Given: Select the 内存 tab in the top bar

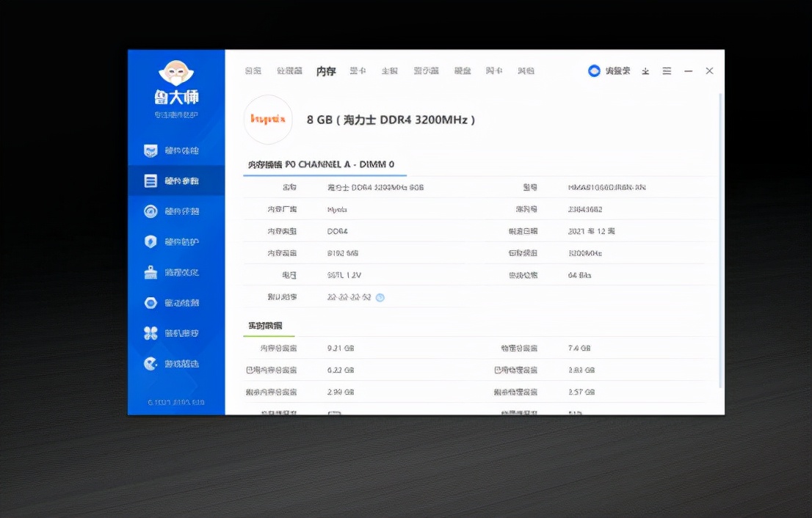Looking at the screenshot, I should (325, 71).
